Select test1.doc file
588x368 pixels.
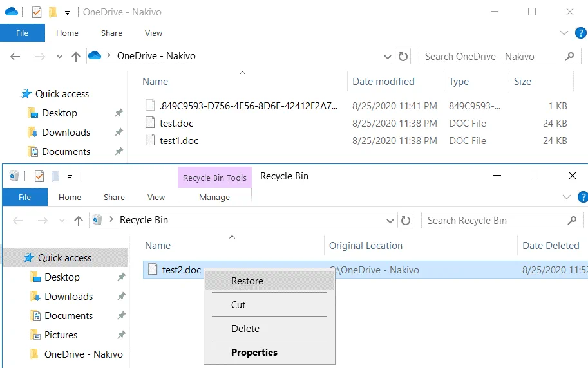pos(179,140)
